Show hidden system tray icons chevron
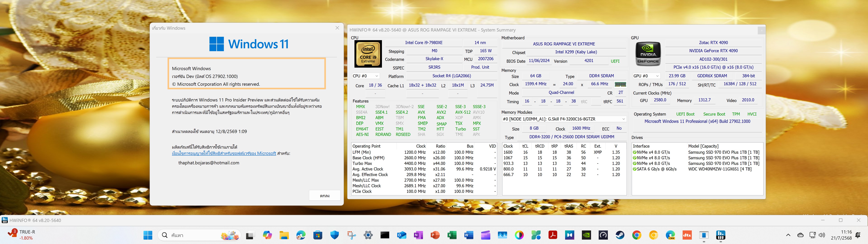This screenshot has height=244, width=868. [x=788, y=235]
